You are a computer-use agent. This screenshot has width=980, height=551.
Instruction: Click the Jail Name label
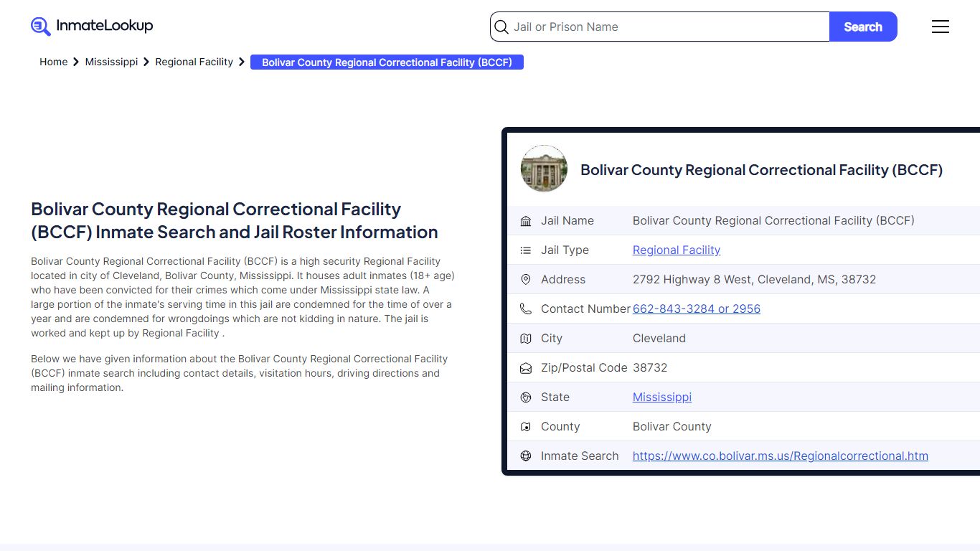point(567,220)
